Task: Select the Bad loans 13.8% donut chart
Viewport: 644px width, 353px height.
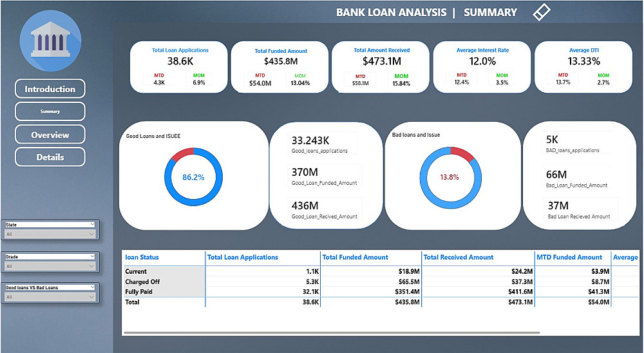Action: [x=451, y=178]
